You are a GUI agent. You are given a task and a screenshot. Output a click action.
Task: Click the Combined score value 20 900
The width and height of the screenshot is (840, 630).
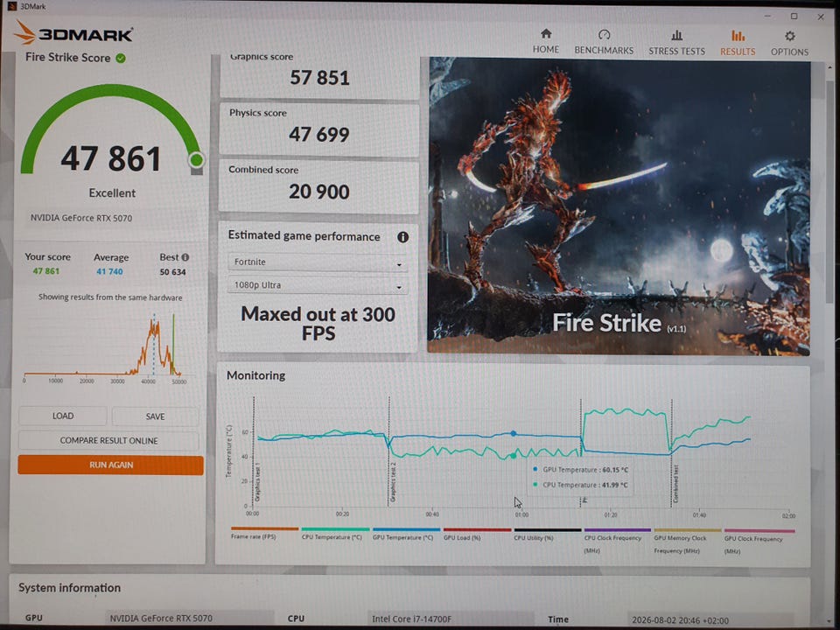(x=319, y=192)
